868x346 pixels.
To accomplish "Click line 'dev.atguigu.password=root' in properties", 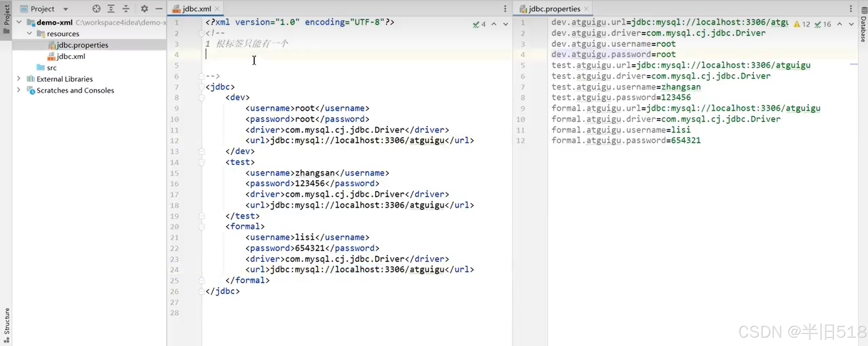I will pyautogui.click(x=613, y=54).
